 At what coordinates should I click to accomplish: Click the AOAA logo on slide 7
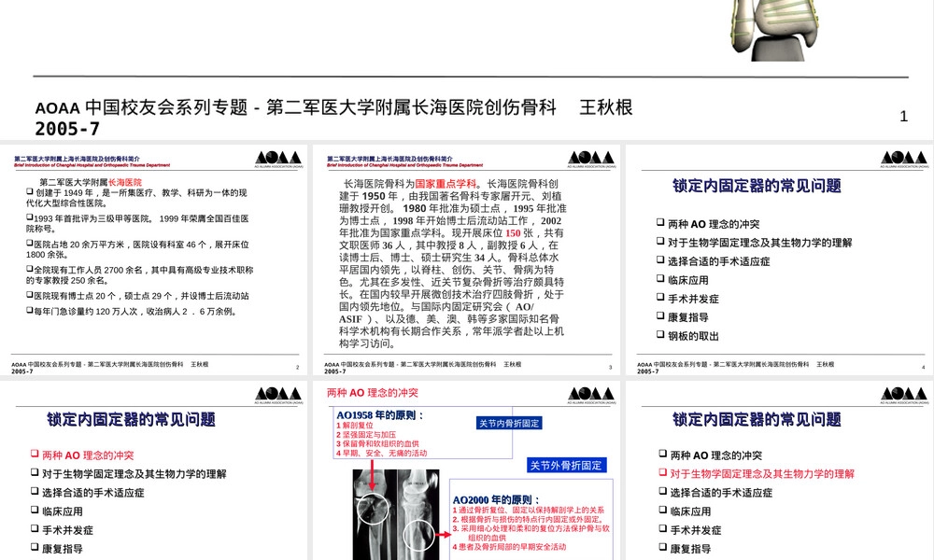point(904,395)
